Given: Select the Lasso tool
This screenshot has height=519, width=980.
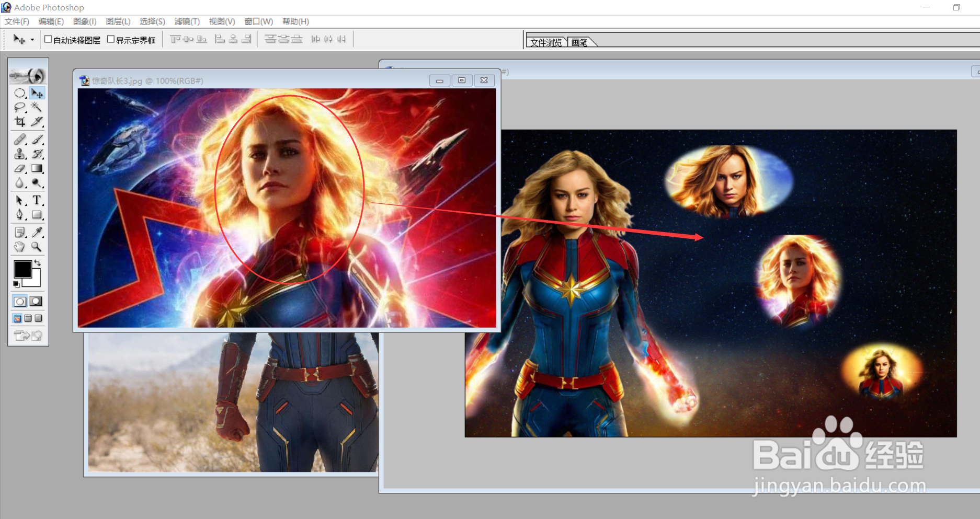Looking at the screenshot, I should pyautogui.click(x=20, y=107).
